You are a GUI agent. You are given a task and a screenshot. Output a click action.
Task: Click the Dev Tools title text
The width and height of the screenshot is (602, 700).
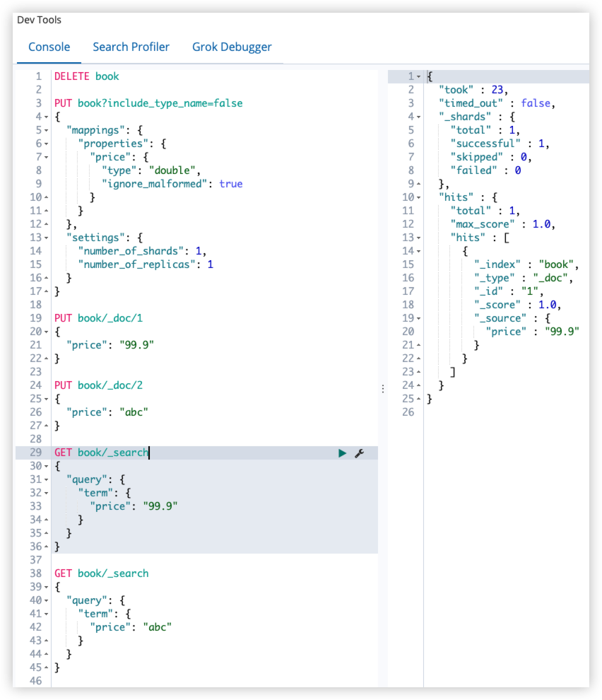coord(40,20)
